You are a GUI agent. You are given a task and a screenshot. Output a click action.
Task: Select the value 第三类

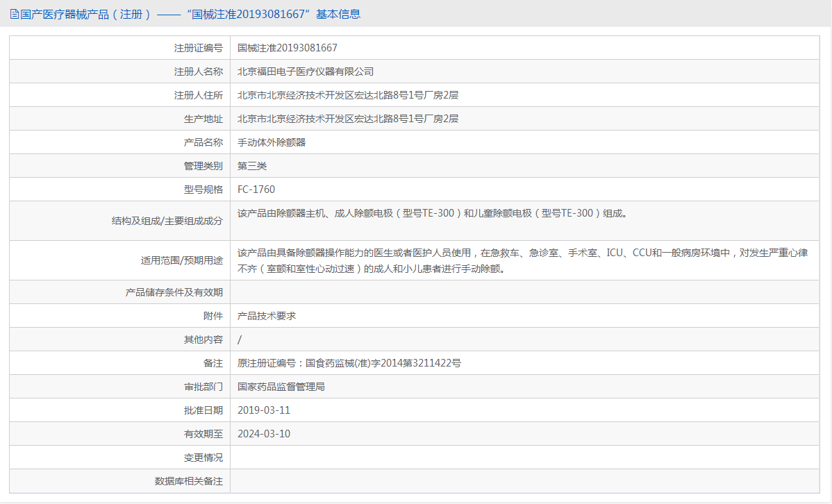coord(252,166)
